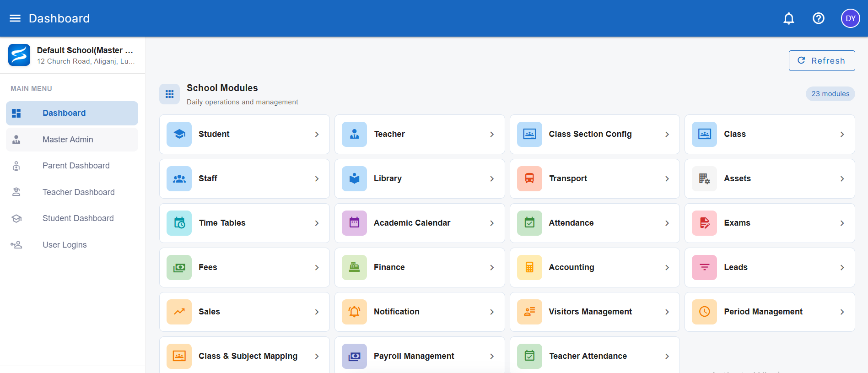Open Teacher Dashboard from sidebar
The height and width of the screenshot is (373, 868).
click(x=72, y=192)
